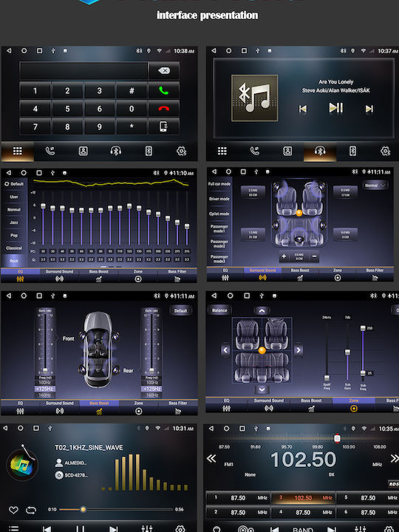Viewport: 399px width, 532px height.
Task: Tap the Front gain slider on Bass Boost
Action: tap(45, 344)
